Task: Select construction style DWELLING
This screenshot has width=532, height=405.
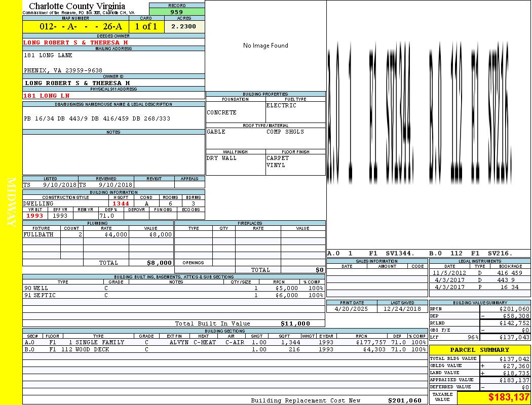Action: coord(39,204)
